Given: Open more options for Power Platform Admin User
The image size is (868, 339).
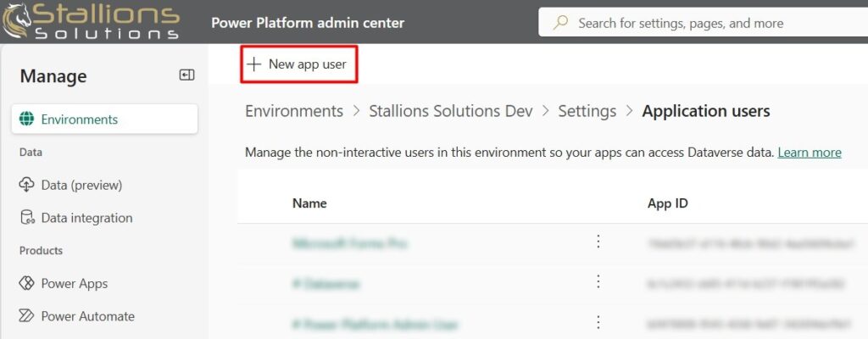Looking at the screenshot, I should (598, 322).
